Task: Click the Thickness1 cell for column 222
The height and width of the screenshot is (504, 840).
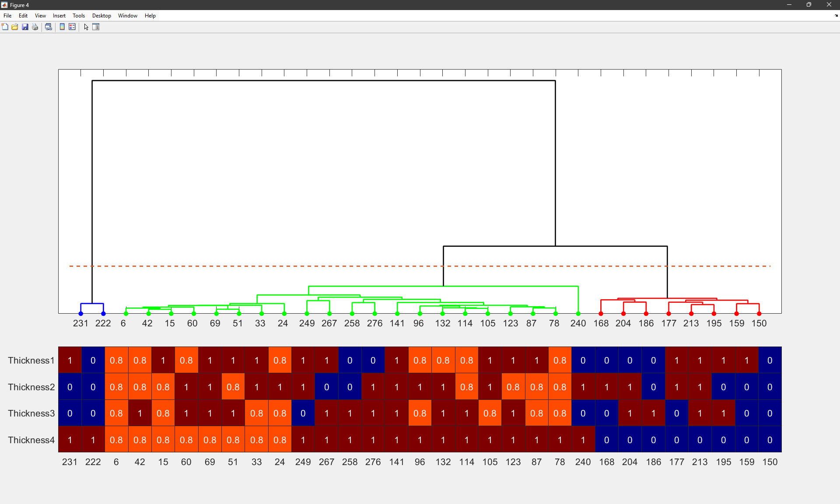Action: tap(93, 360)
